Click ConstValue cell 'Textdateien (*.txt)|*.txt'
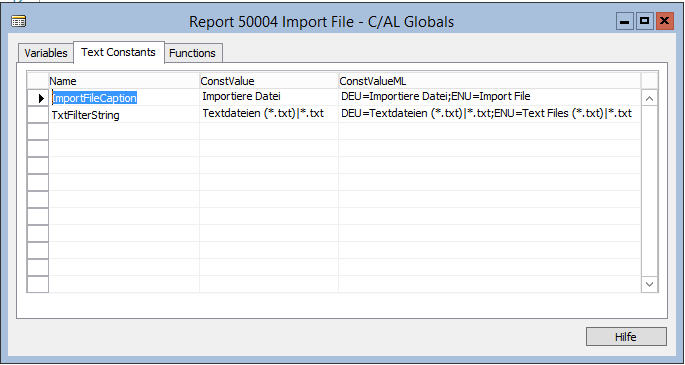 click(x=269, y=114)
